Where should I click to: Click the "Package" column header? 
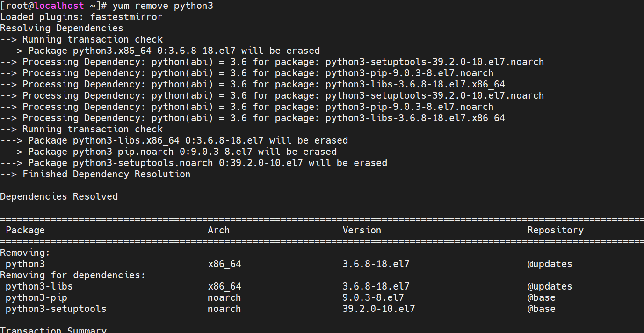coord(25,230)
